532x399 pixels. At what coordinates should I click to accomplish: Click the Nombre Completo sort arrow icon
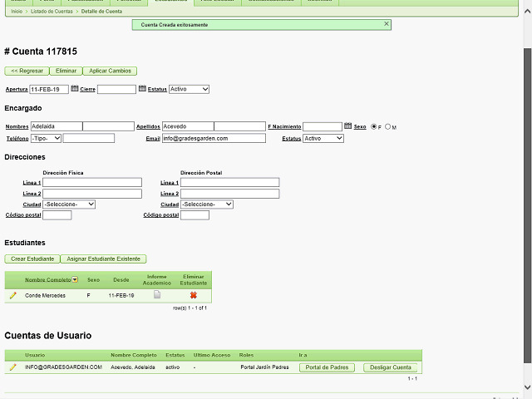click(76, 280)
